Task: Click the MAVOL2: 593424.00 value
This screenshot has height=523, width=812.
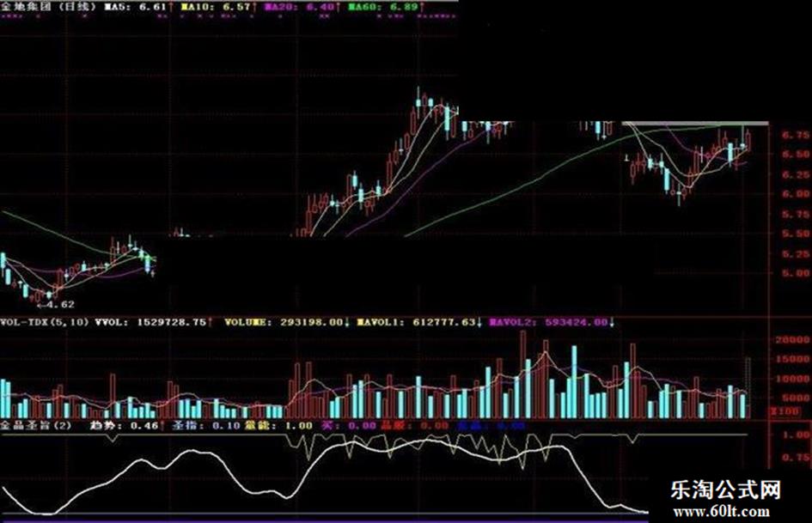Action: [552, 322]
